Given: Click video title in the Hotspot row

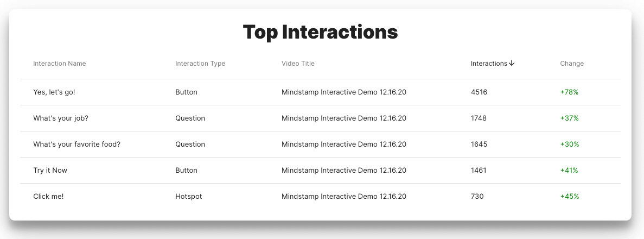Looking at the screenshot, I should pyautogui.click(x=344, y=197).
